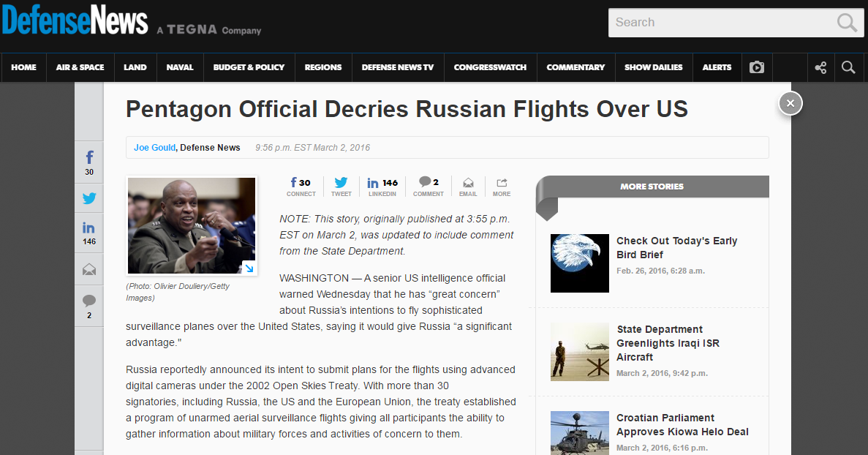Open the Commentary section

(x=575, y=67)
